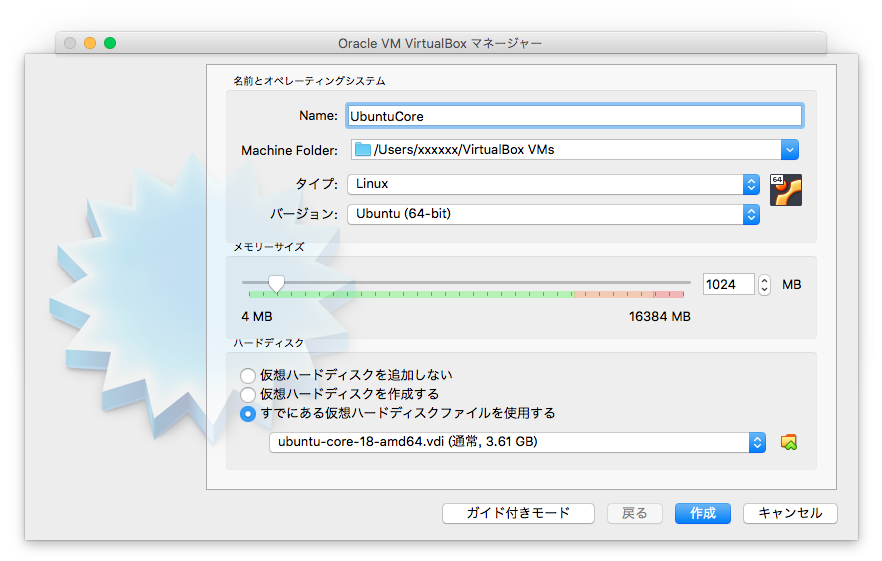882x561 pixels.
Task: Open the タイプ dropdown showing Linux
Action: tap(553, 184)
